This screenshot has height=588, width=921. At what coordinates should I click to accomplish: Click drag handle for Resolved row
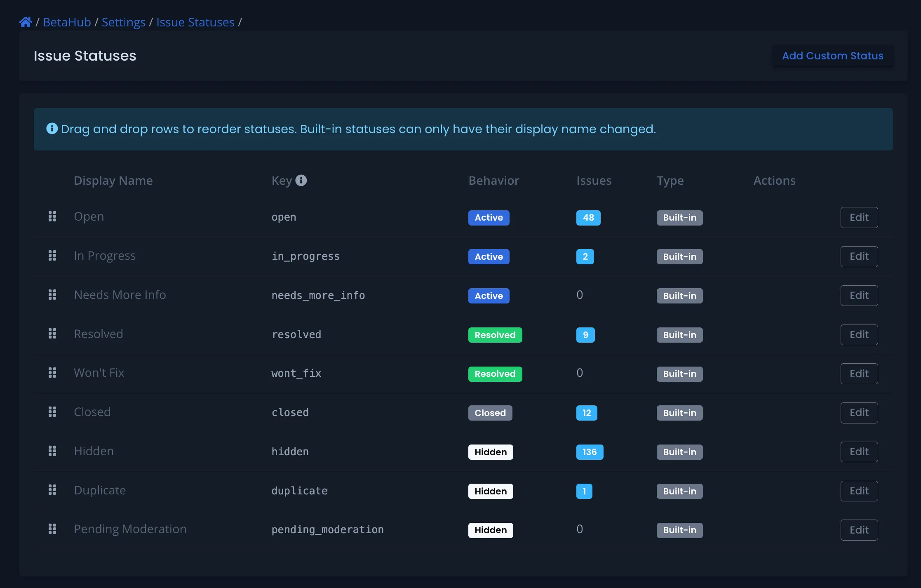(x=52, y=334)
